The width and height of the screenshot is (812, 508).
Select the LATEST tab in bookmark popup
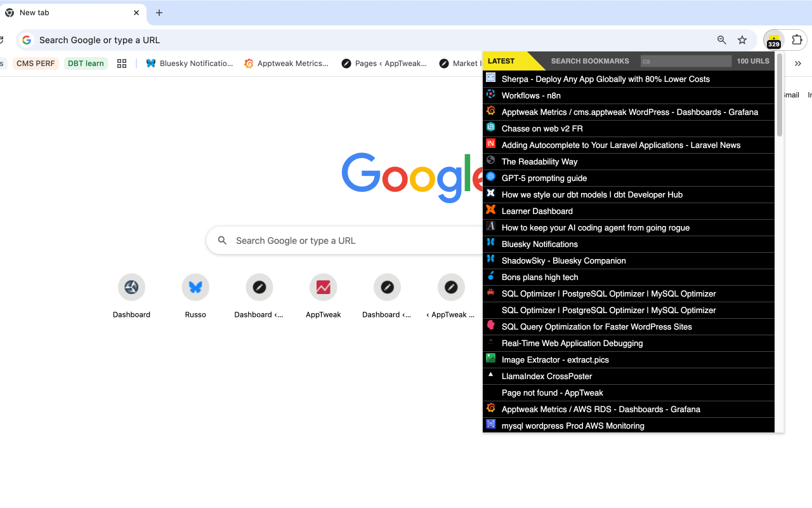pos(501,61)
